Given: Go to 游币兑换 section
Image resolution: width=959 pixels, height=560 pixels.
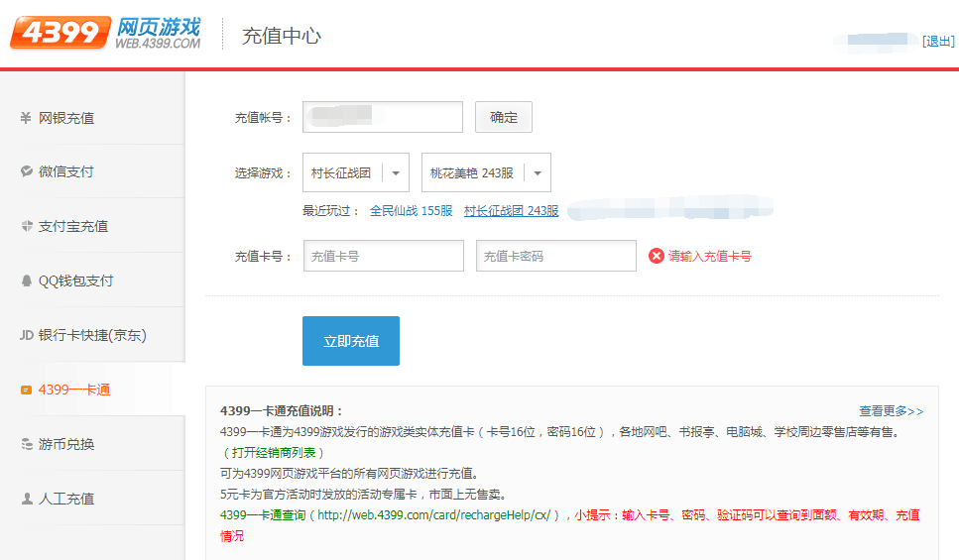Looking at the screenshot, I should 92,444.
